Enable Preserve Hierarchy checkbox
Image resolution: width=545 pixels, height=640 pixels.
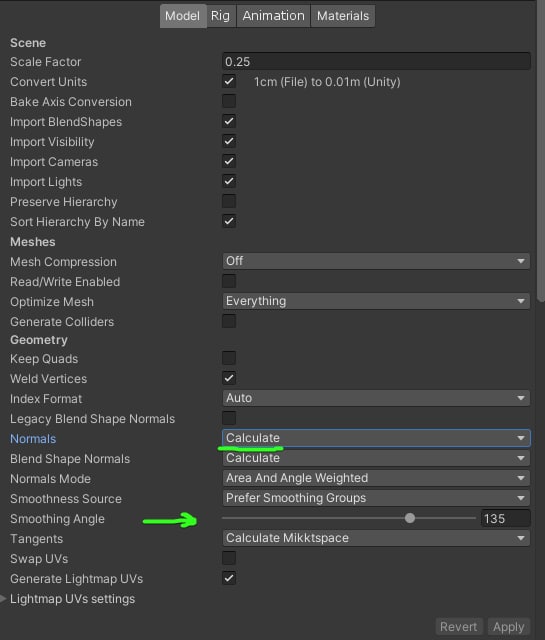[x=229, y=201]
